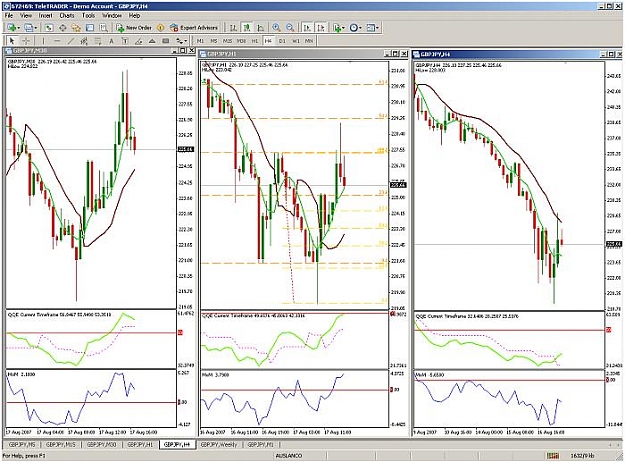The width and height of the screenshot is (625, 462).
Task: Toggle Chart Shift button
Action: click(x=320, y=28)
